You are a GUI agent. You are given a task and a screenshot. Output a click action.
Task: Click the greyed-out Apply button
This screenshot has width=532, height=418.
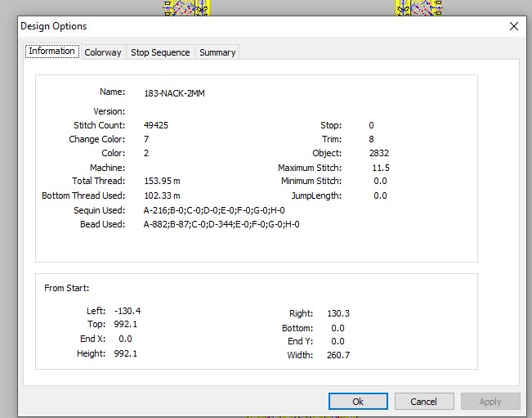[x=490, y=402]
